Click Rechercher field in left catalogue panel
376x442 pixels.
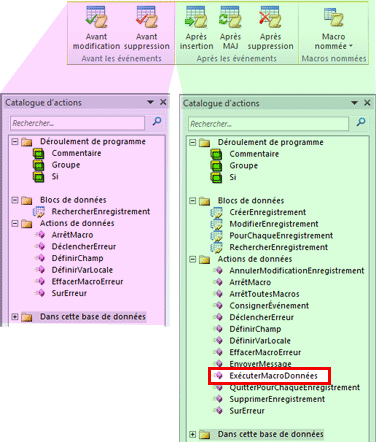pos(78,123)
